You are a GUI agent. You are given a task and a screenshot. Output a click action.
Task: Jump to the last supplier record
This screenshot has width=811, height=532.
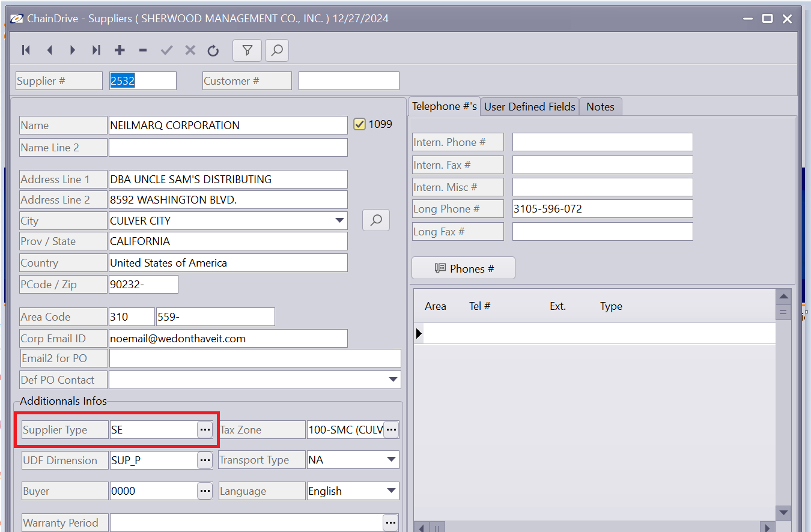tap(96, 50)
